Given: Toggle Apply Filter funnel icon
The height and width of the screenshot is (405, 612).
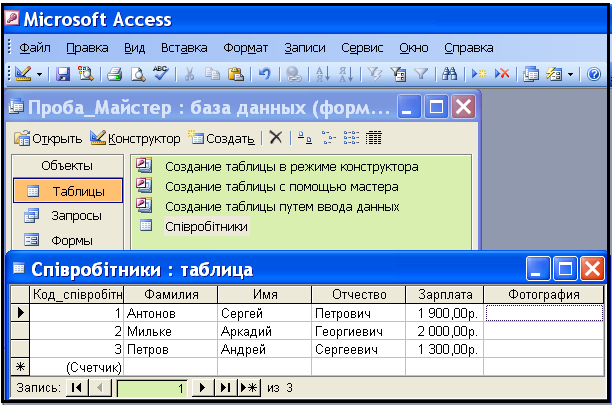Looking at the screenshot, I should [x=421, y=73].
